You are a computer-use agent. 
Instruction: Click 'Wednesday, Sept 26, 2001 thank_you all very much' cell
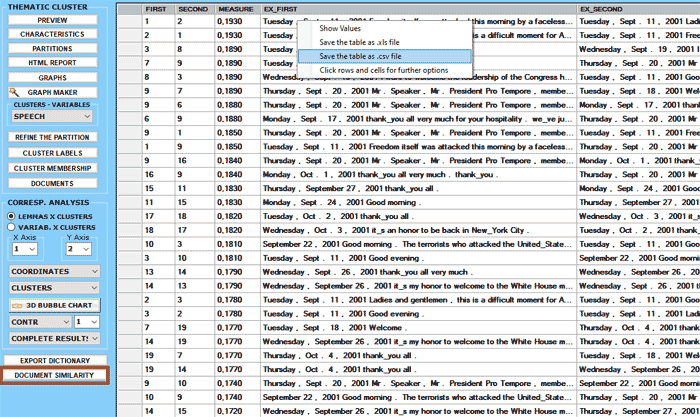pos(418,272)
